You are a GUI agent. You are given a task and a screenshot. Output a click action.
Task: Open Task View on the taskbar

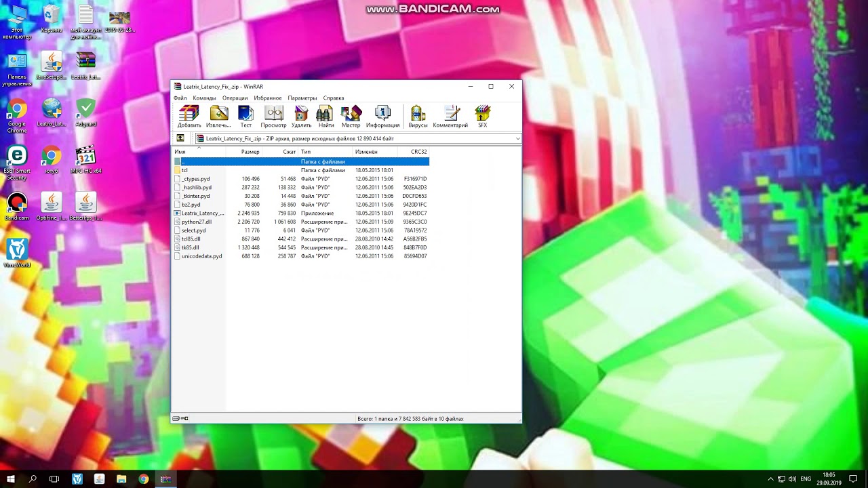[x=54, y=479]
